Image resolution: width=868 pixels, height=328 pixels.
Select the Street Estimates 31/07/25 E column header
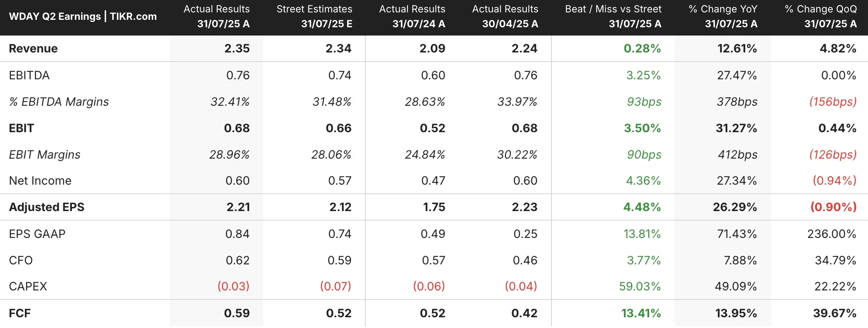(314, 17)
